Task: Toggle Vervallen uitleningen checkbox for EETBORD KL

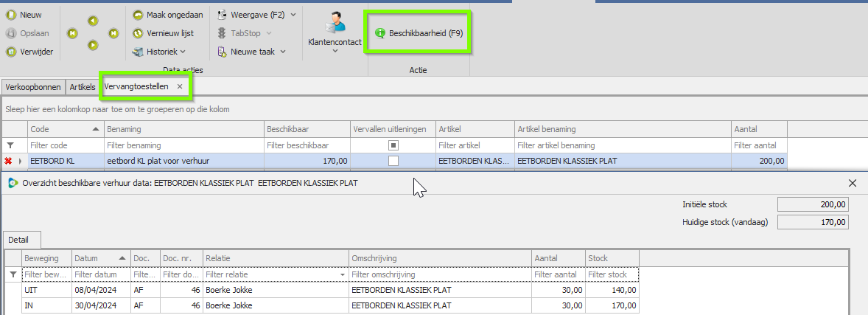Action: pyautogui.click(x=393, y=161)
